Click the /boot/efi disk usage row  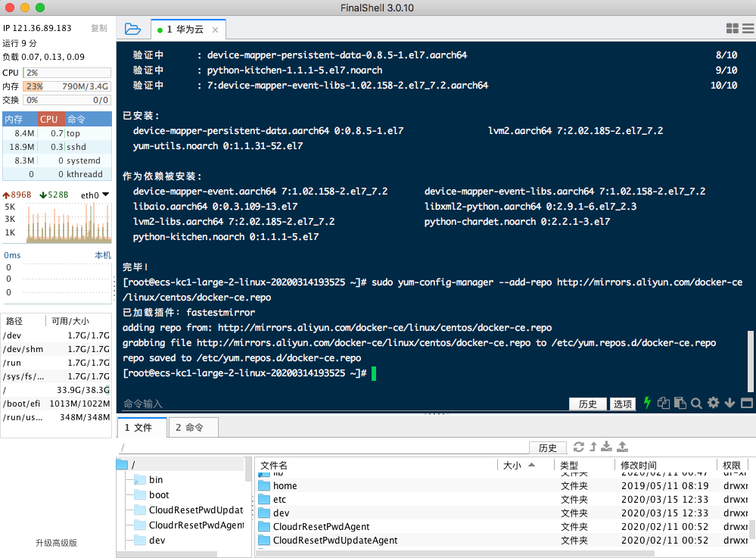tap(57, 404)
